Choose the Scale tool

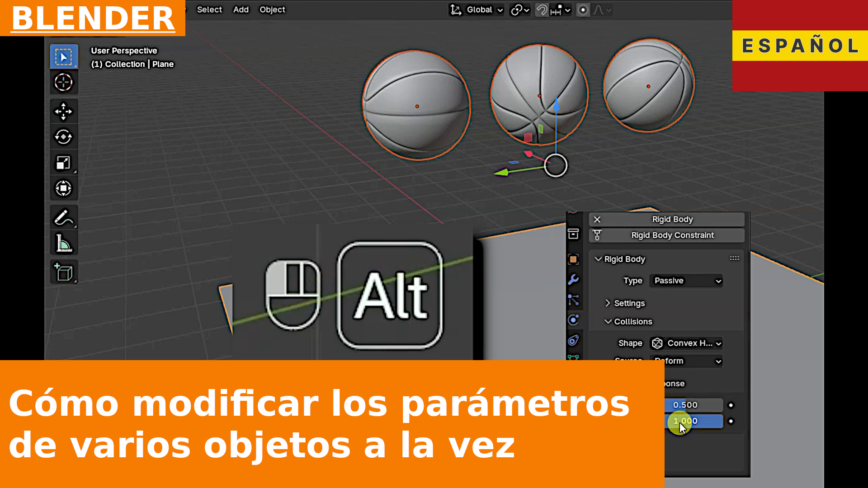(64, 163)
